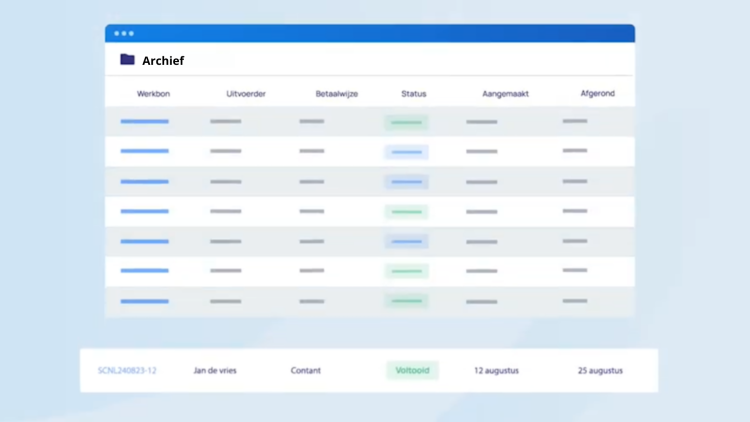
Task: Click the green status badge in fourth table row
Action: pyautogui.click(x=406, y=212)
